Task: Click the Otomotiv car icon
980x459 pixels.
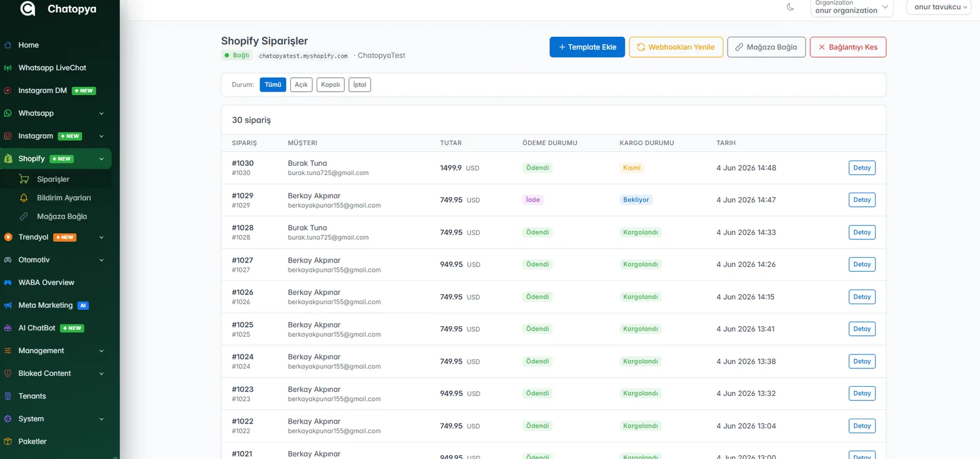Action: pos(8,260)
